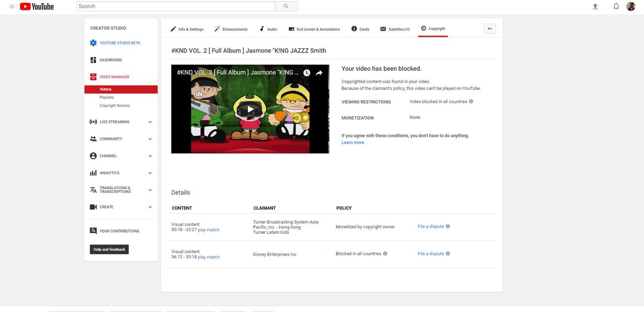The width and height of the screenshot is (644, 312).
Task: Click the Create camera icon
Action: (93, 207)
